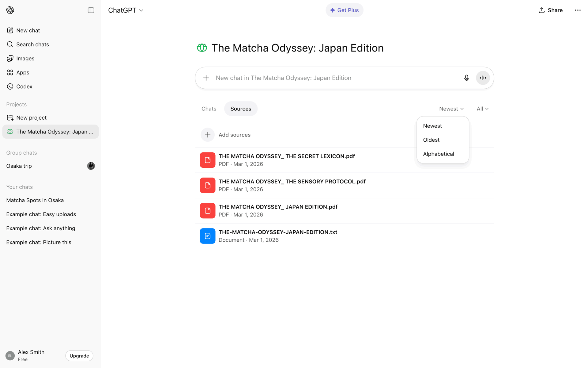588x368 pixels.
Task: Open the three-dot more options menu
Action: tap(578, 10)
